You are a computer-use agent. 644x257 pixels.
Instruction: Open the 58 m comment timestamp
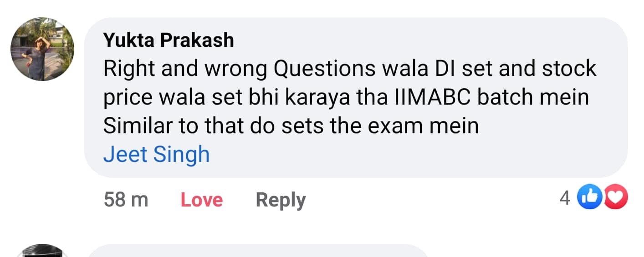point(126,200)
